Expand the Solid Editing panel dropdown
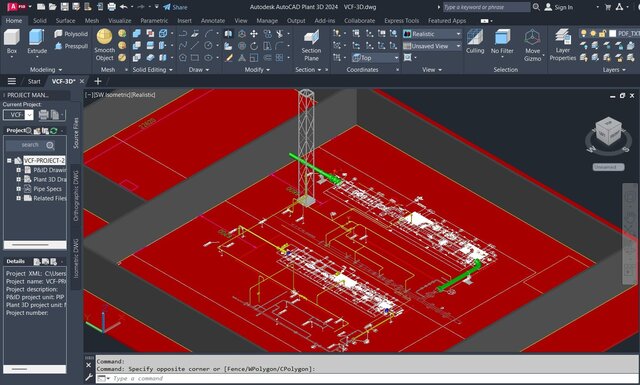This screenshot has height=385, width=640. coord(152,70)
